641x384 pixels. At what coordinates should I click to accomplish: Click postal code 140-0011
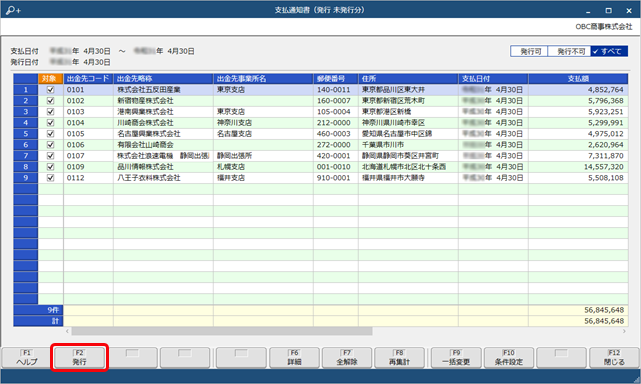336,90
